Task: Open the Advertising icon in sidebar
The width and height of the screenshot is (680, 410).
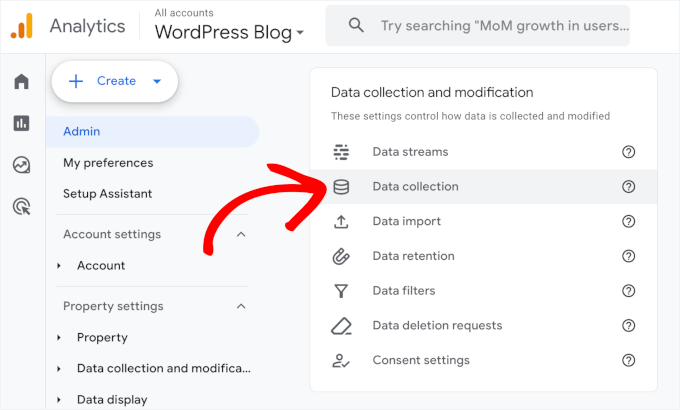Action: click(21, 207)
